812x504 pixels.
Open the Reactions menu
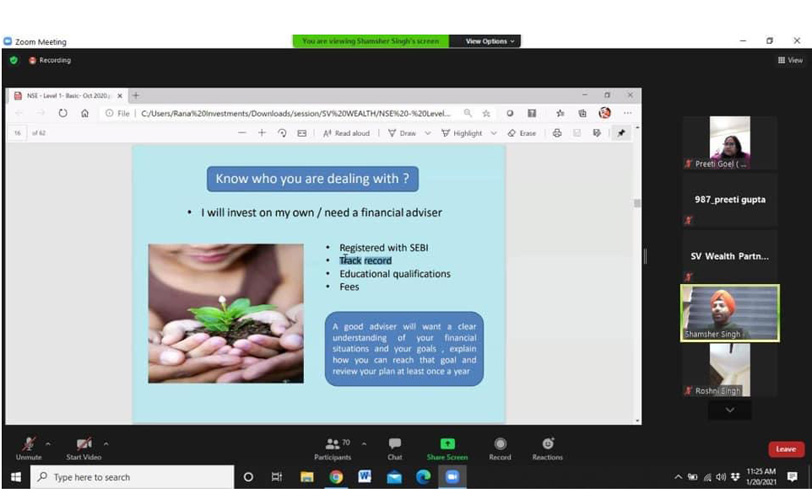tap(547, 445)
